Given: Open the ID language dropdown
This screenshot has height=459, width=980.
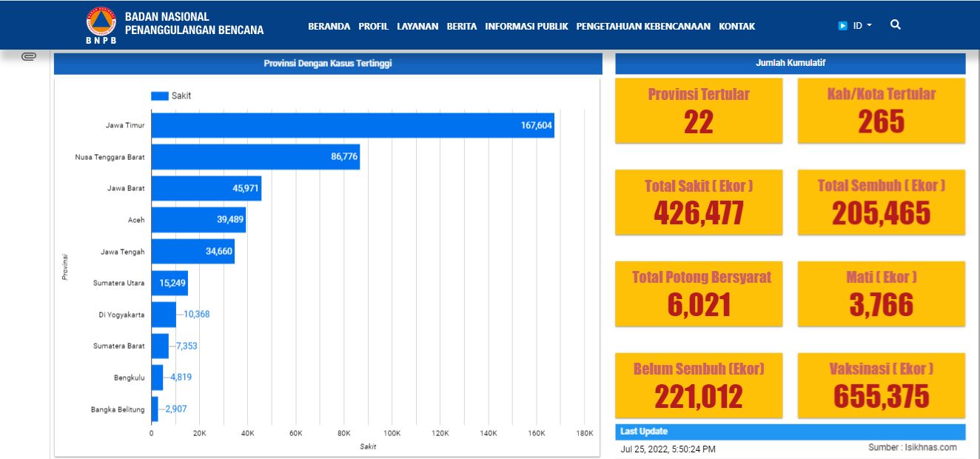Looking at the screenshot, I should pos(862,25).
